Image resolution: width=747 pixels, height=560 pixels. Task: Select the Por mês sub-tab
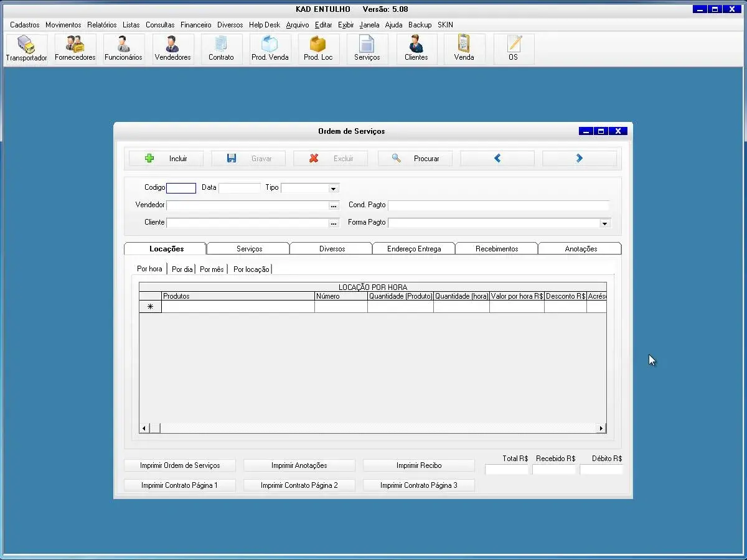point(212,269)
